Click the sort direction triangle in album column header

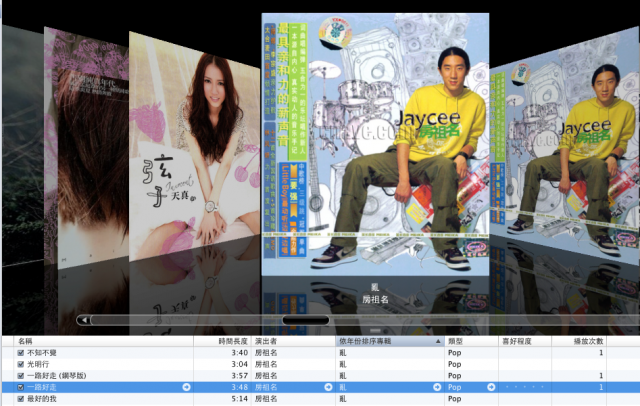tap(438, 341)
